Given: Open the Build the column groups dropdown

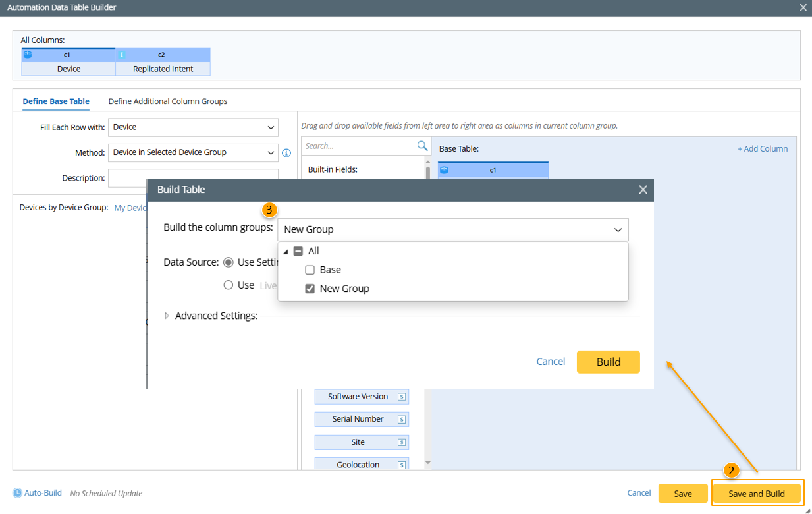Looking at the screenshot, I should [x=453, y=229].
